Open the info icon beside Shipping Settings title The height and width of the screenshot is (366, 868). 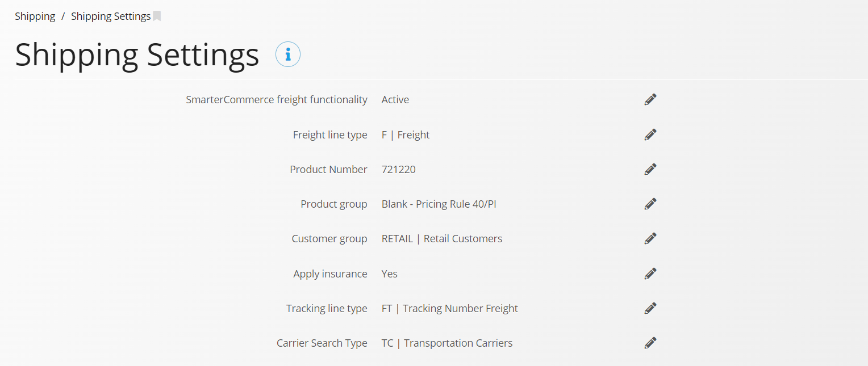point(288,54)
